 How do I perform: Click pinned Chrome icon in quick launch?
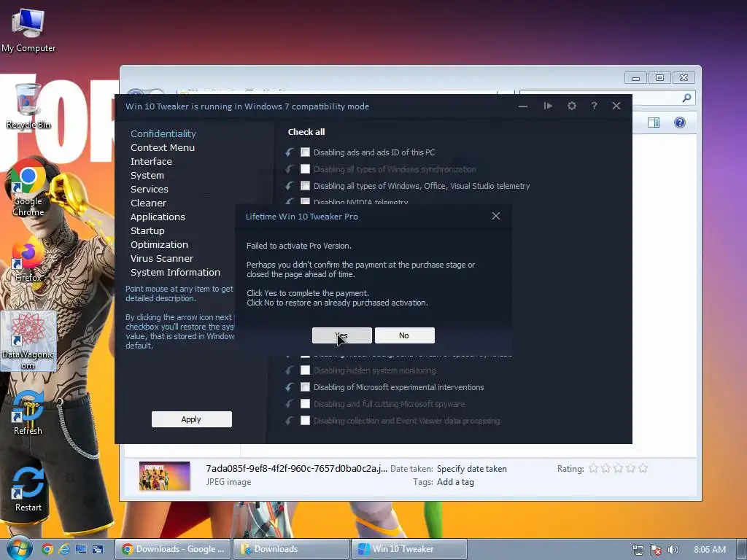47,549
